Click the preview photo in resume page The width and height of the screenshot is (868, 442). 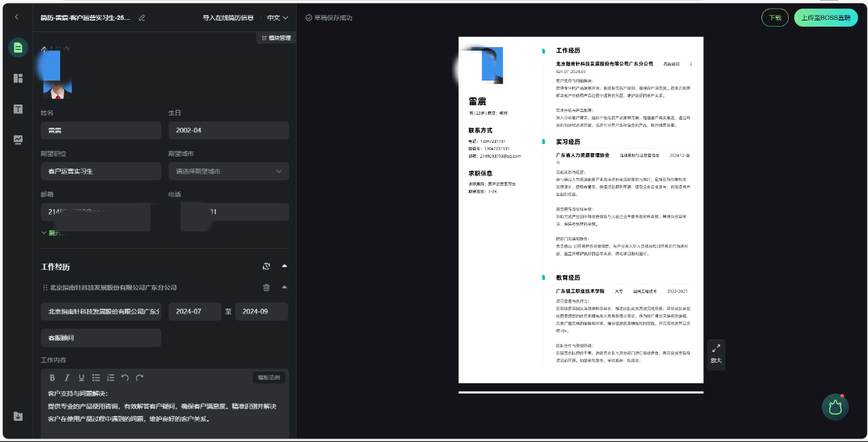(487, 65)
